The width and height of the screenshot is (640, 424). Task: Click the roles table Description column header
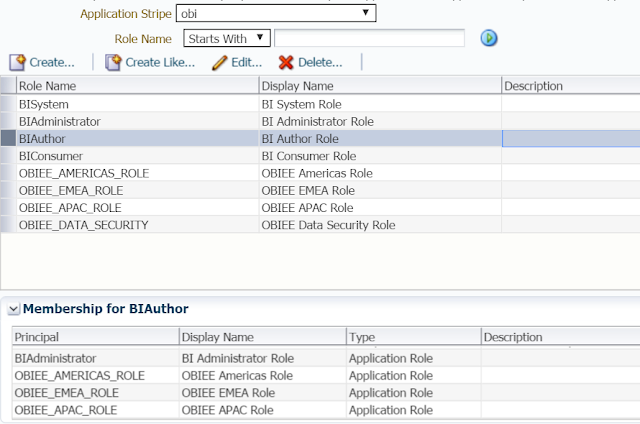[x=571, y=86]
